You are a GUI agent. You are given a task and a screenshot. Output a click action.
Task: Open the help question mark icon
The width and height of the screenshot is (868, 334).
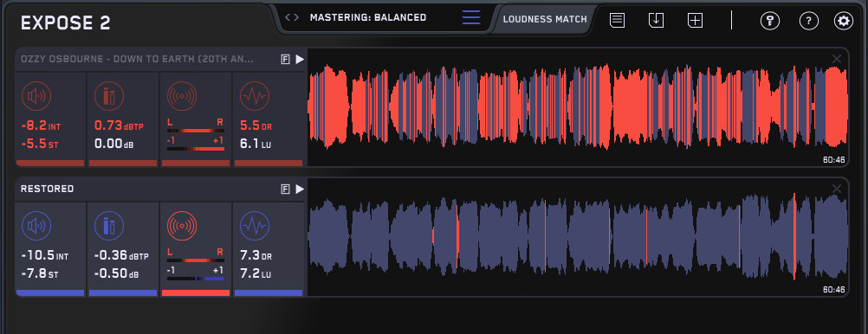click(x=809, y=21)
